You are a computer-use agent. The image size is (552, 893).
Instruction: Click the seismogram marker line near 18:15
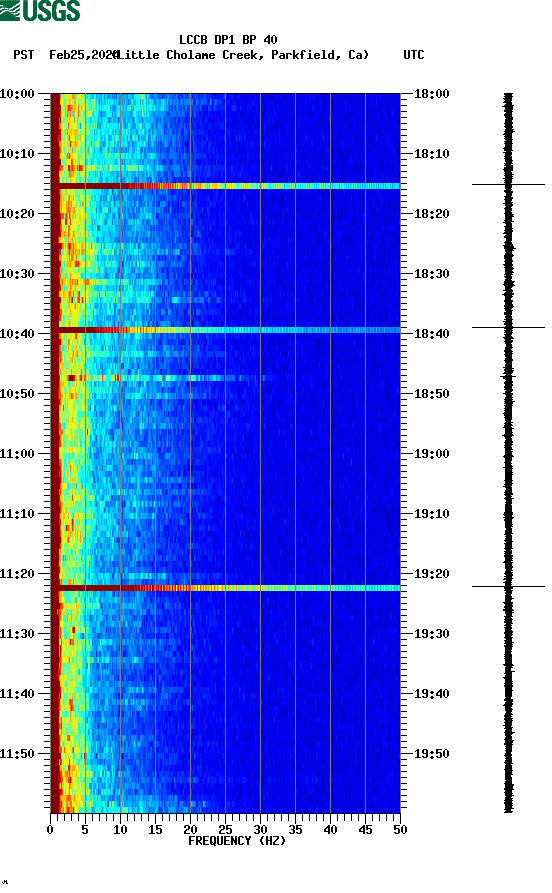click(x=508, y=185)
